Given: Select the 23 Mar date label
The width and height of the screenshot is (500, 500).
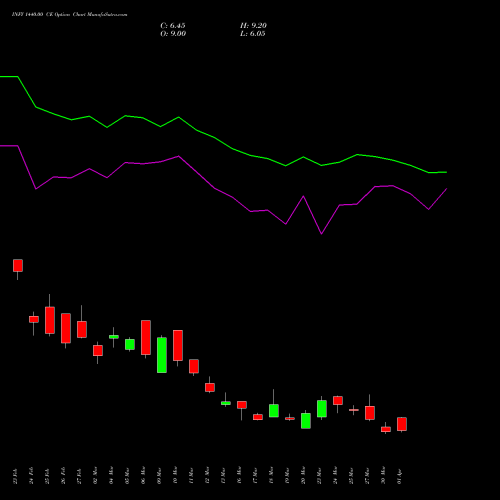Looking at the screenshot, I should coord(320,475).
